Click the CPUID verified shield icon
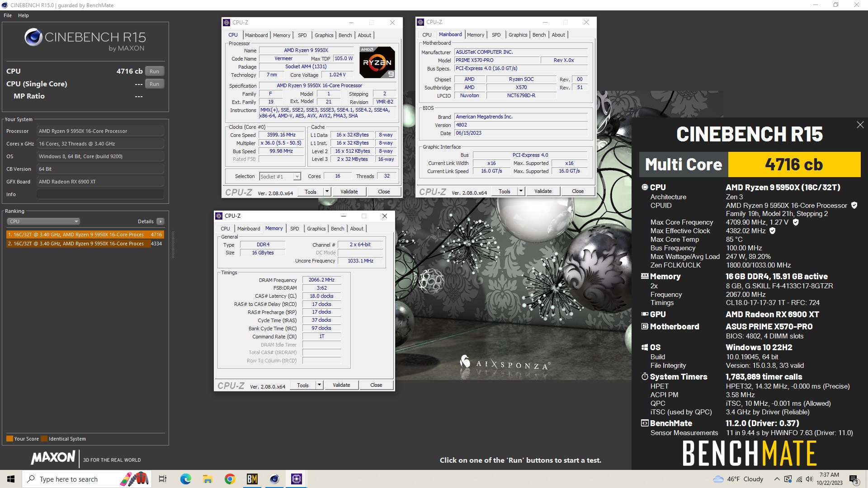 pyautogui.click(x=854, y=205)
